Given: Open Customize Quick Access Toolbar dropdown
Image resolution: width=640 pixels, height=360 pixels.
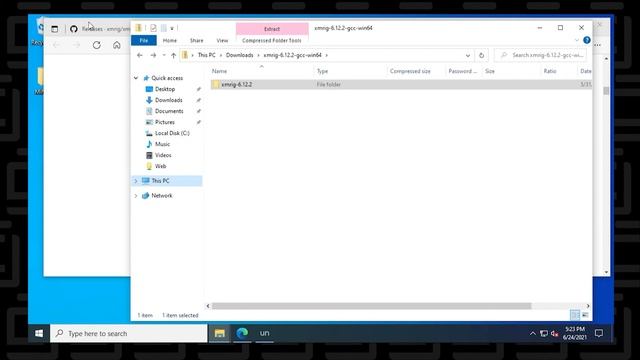Looking at the screenshot, I should tap(172, 28).
